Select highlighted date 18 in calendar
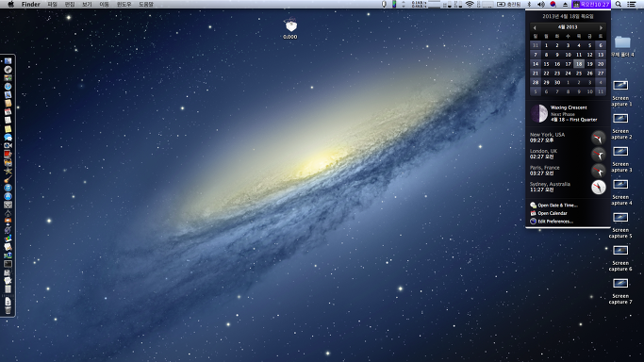 click(579, 63)
